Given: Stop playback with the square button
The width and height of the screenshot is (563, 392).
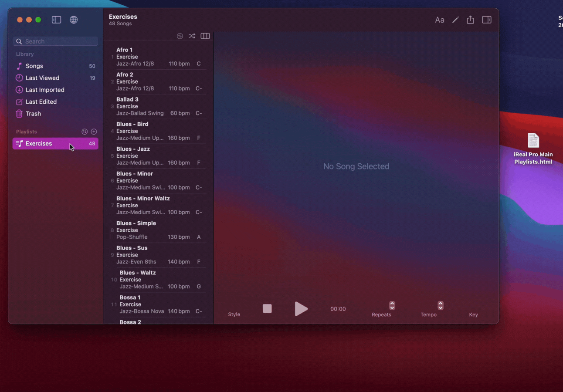Looking at the screenshot, I should pyautogui.click(x=267, y=309).
